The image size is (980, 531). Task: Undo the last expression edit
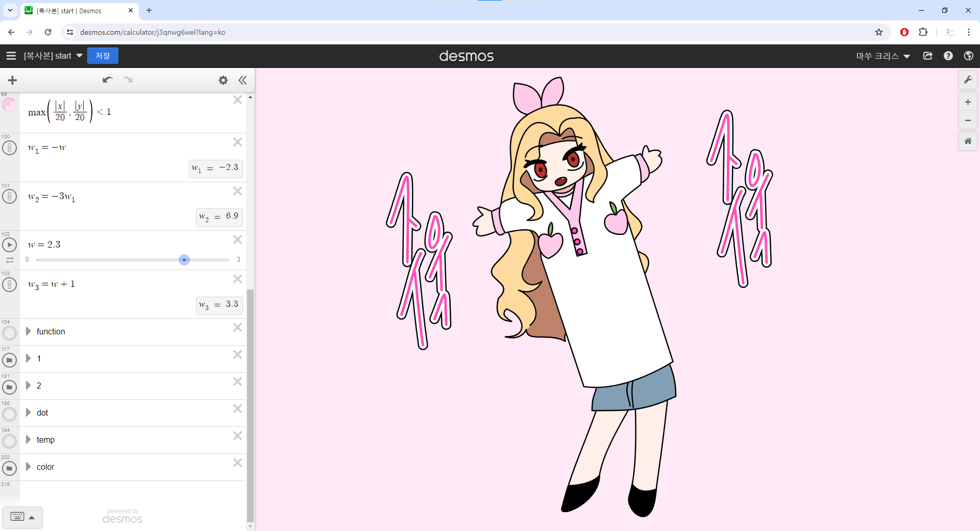click(107, 80)
